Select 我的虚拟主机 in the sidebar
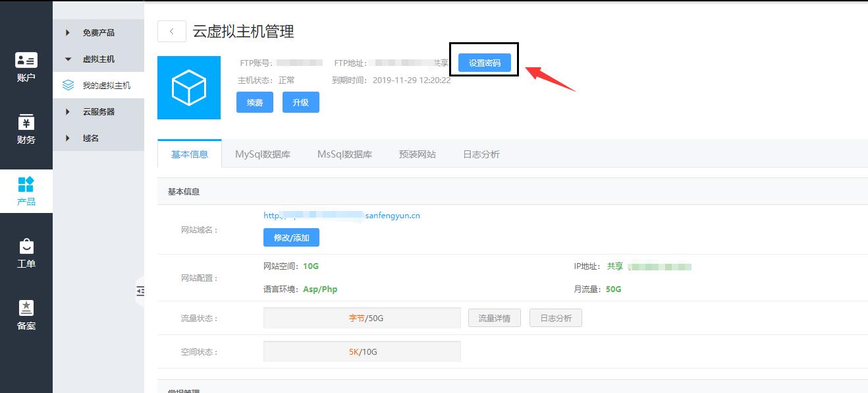The height and width of the screenshot is (393, 868). [106, 86]
